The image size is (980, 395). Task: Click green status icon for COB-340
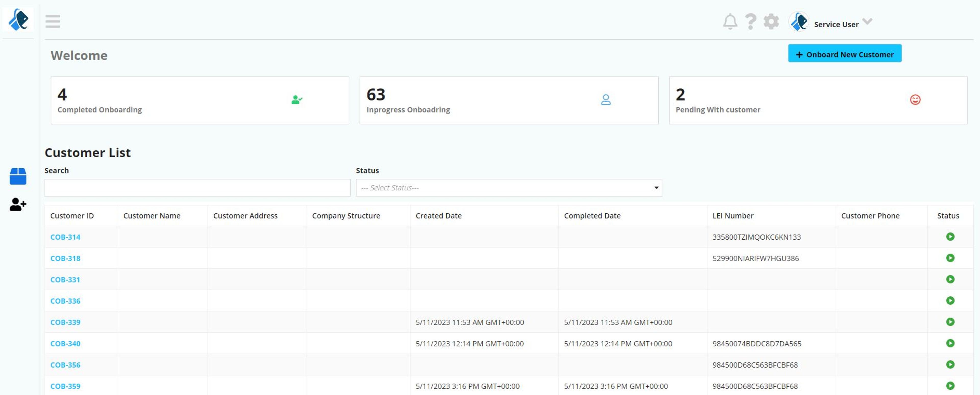(950, 343)
